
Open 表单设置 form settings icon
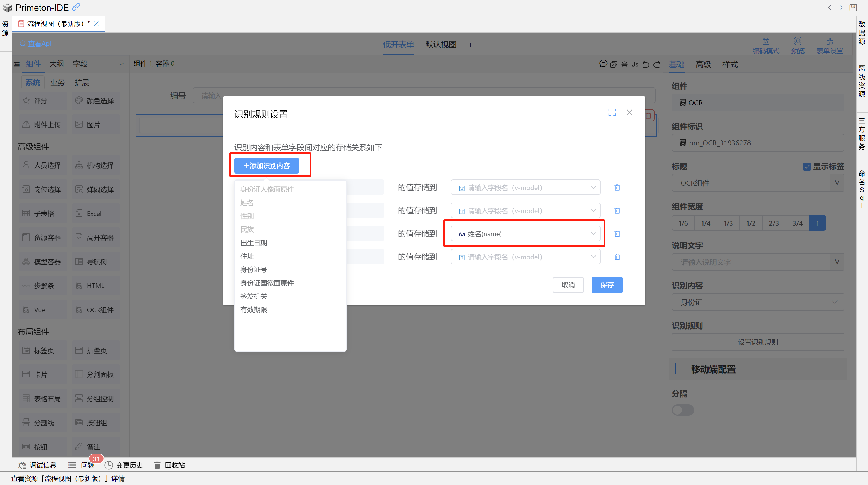click(x=829, y=42)
